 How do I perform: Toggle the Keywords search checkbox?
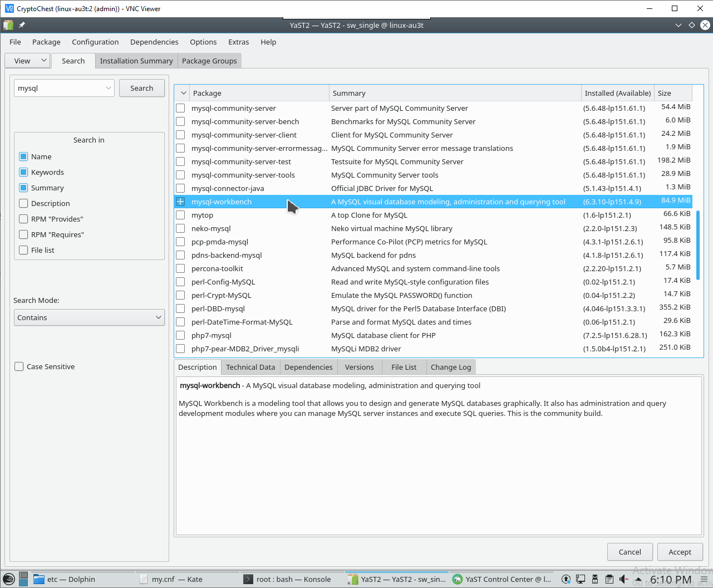click(23, 172)
